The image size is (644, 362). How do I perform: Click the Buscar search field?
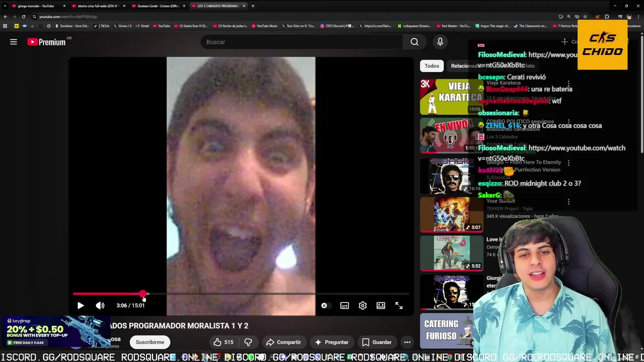coord(301,42)
